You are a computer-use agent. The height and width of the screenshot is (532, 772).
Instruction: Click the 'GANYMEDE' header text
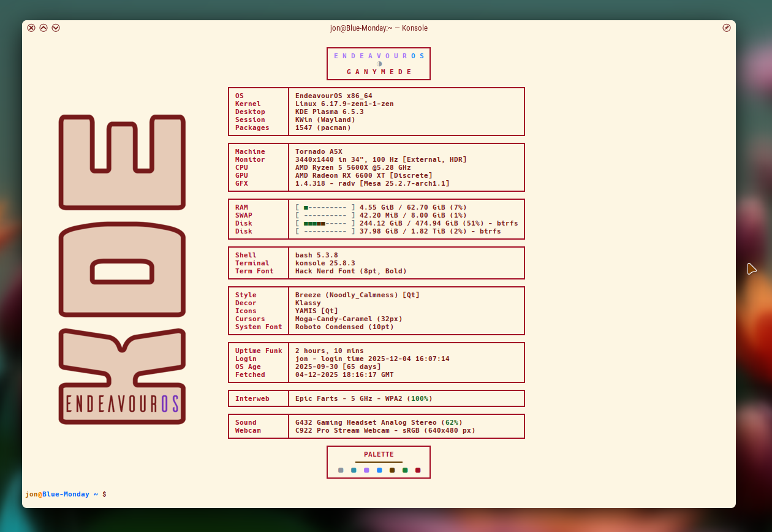(379, 72)
